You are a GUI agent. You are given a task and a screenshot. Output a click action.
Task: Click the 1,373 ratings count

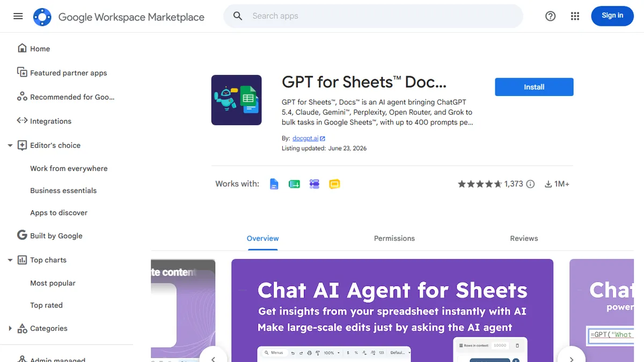[x=514, y=184]
